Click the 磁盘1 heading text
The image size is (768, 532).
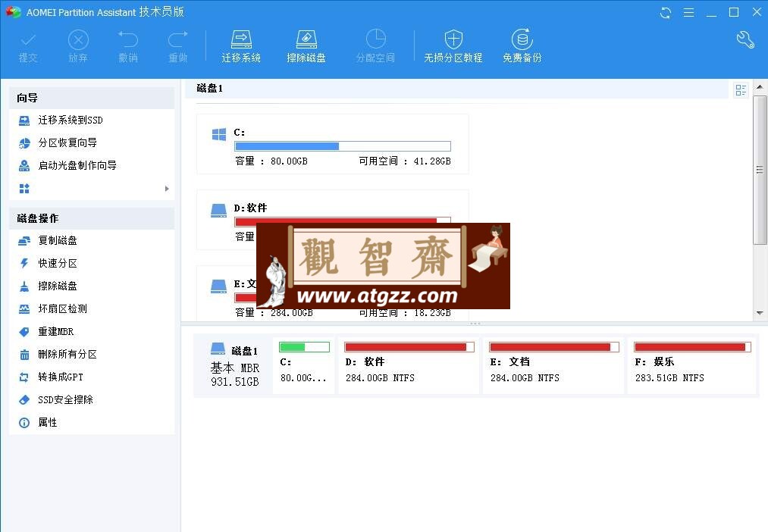pyautogui.click(x=210, y=88)
